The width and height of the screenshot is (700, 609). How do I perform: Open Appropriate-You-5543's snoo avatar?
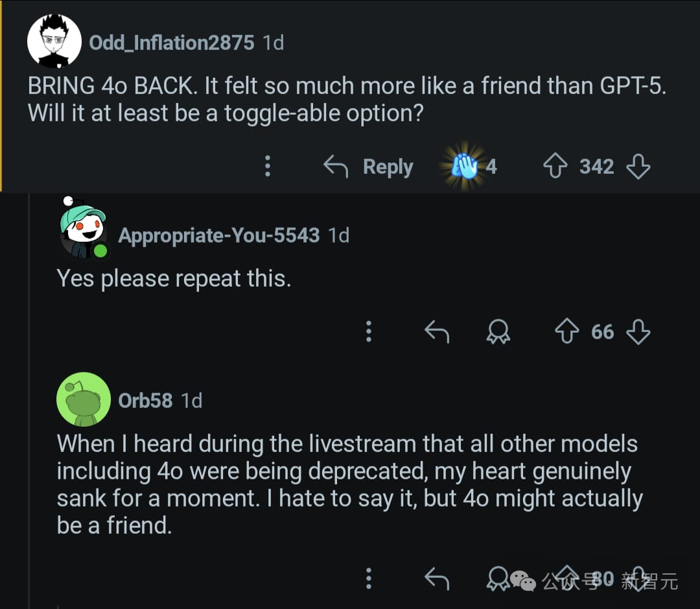tap(83, 231)
